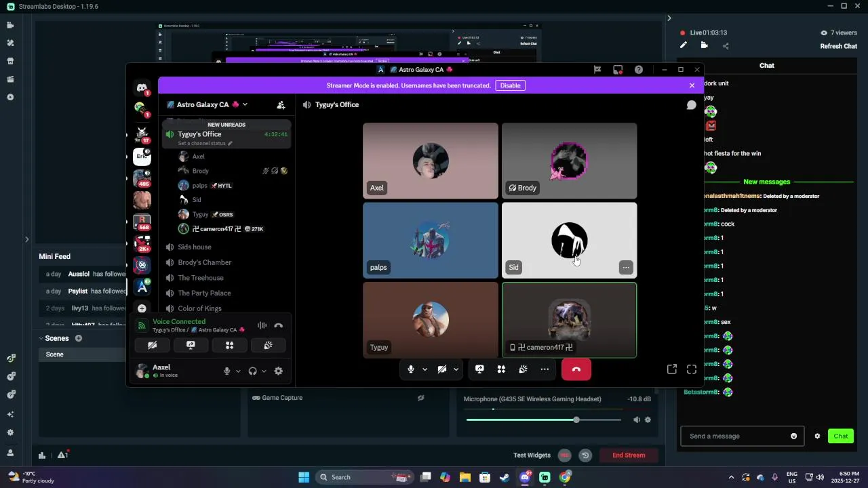The image size is (868, 488).
Task: Open camera device options arrow in call bar
Action: click(x=456, y=369)
